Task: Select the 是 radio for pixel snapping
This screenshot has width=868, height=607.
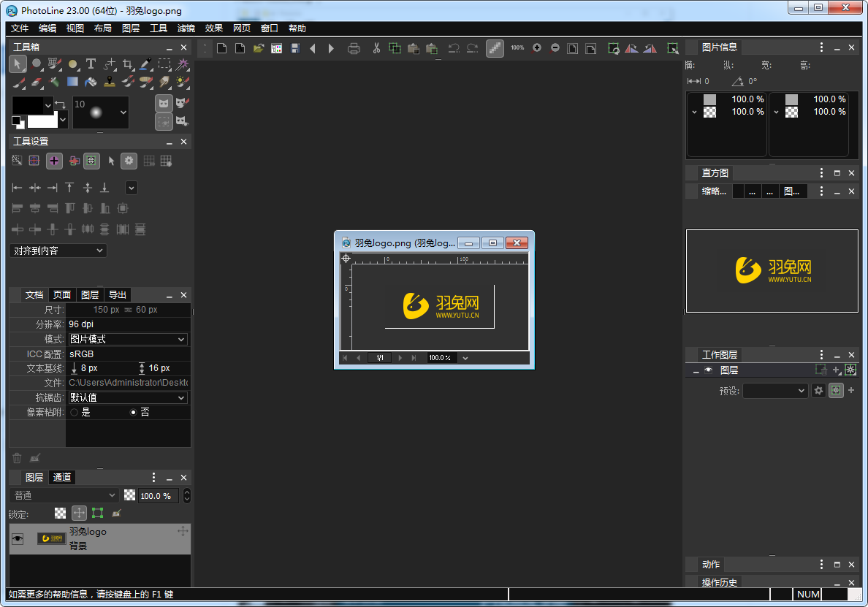Action: point(75,412)
